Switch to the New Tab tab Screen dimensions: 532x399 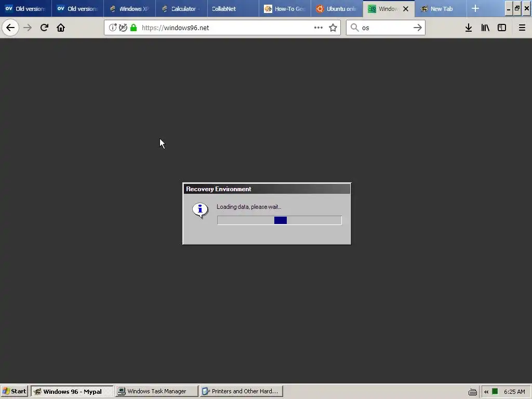[441, 8]
